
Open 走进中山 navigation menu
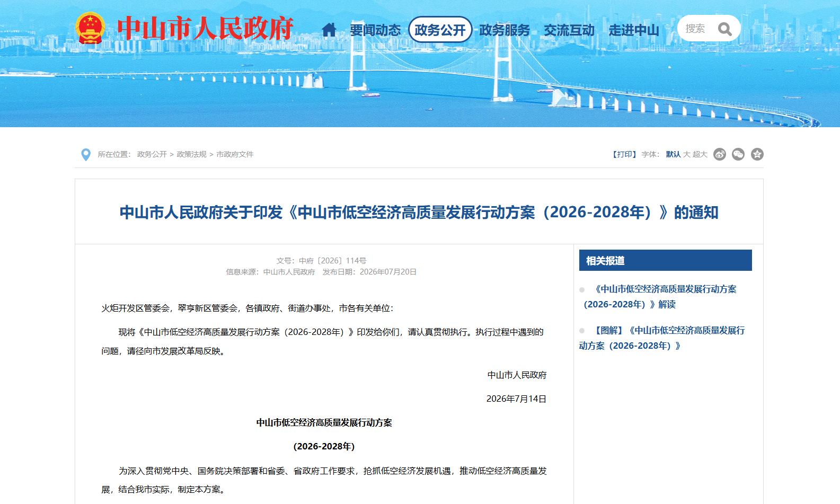coord(634,30)
